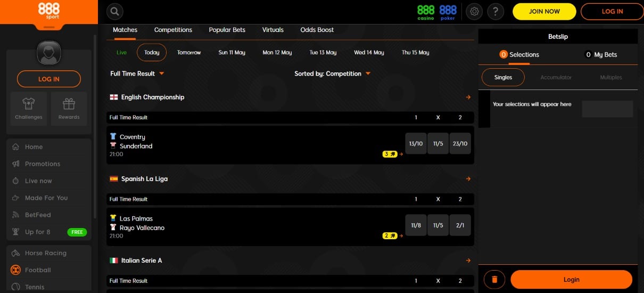Click the help question mark icon
644x293 pixels.
496,11
